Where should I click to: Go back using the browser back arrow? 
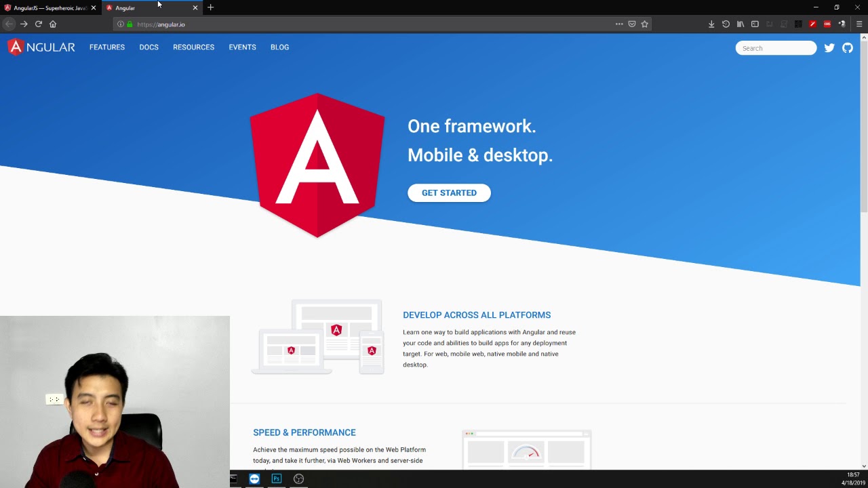click(9, 24)
